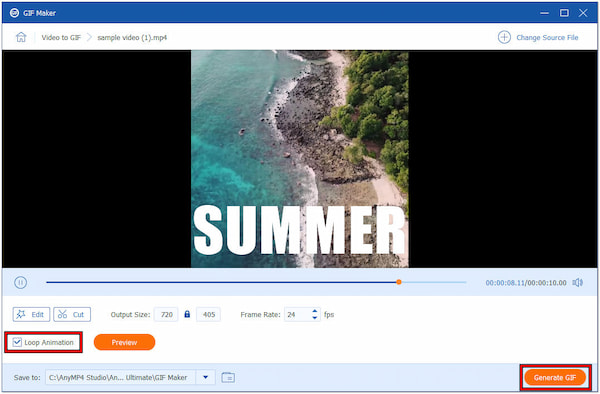Click the Generate GIF button
600x394 pixels.
(555, 377)
